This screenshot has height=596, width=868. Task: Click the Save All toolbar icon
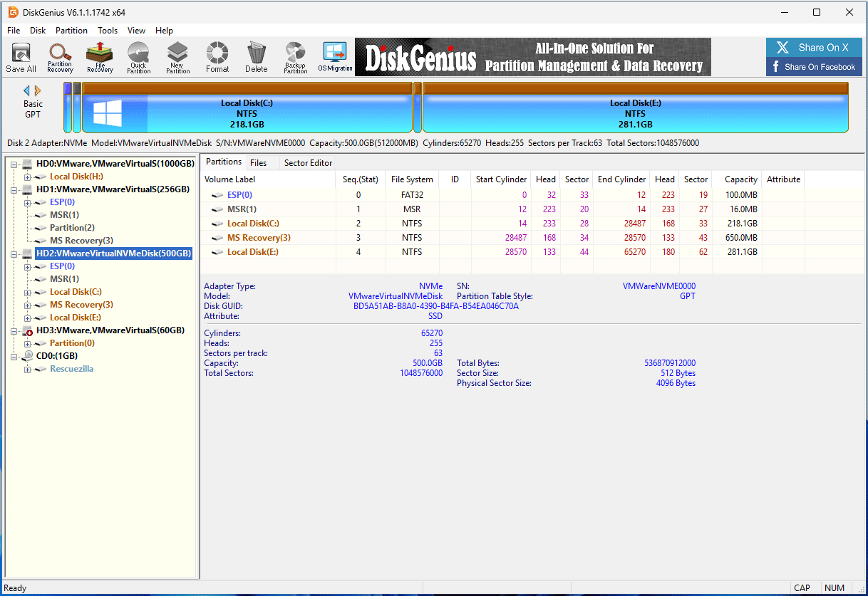21,58
